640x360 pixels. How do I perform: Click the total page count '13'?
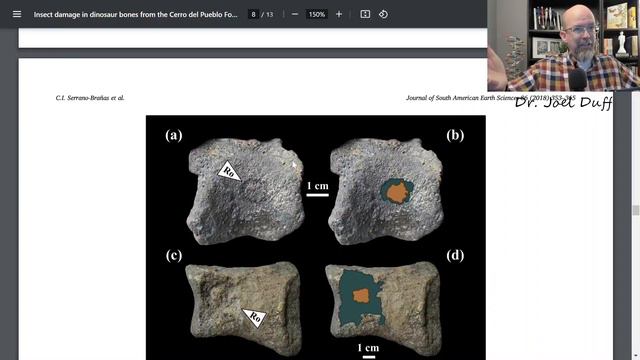click(x=269, y=14)
